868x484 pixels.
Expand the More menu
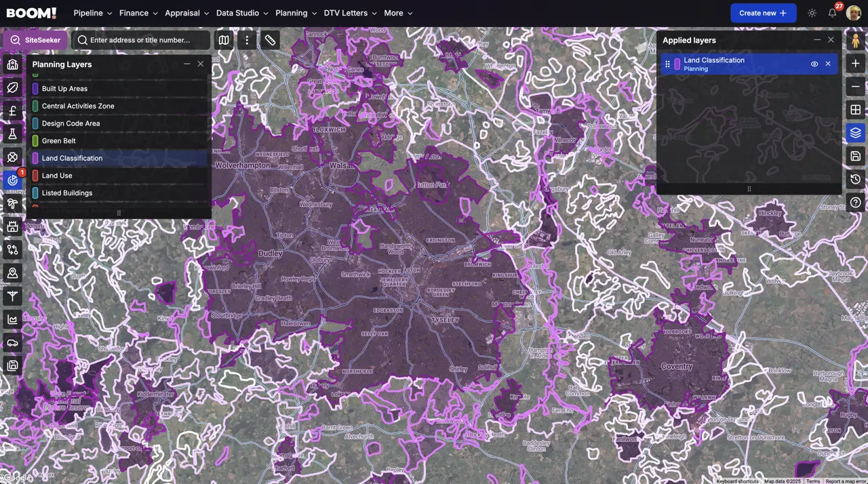[x=398, y=13]
